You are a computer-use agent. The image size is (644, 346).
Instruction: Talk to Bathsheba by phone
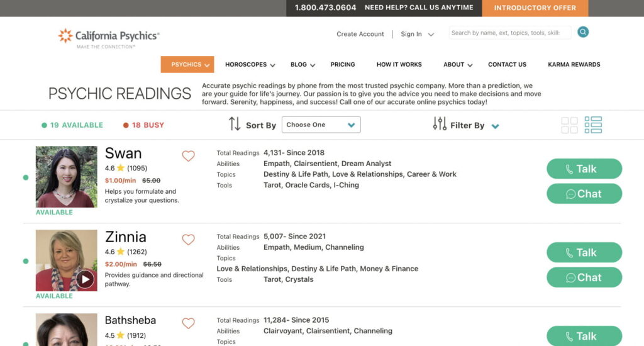click(584, 336)
